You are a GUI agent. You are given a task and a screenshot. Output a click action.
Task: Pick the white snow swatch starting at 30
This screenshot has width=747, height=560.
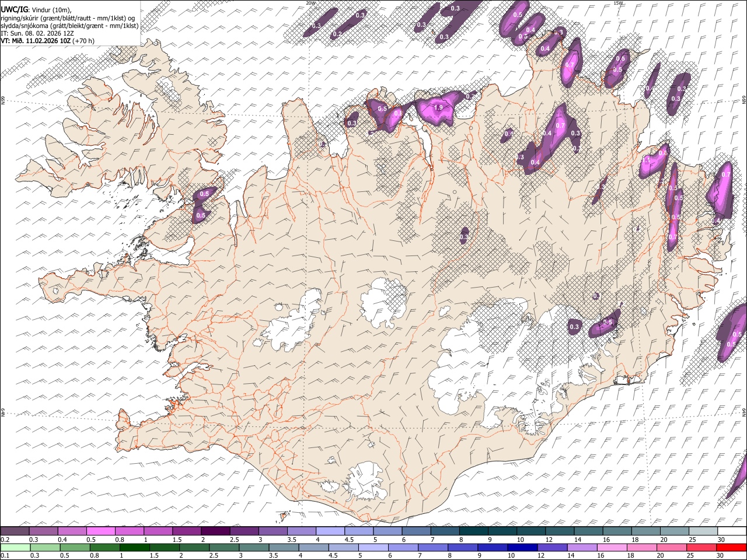(x=731, y=531)
